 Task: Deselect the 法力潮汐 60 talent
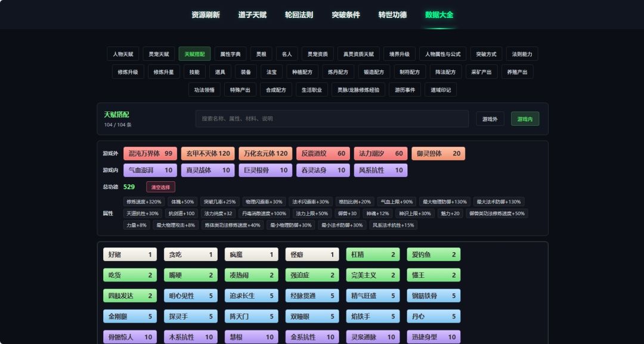point(380,154)
